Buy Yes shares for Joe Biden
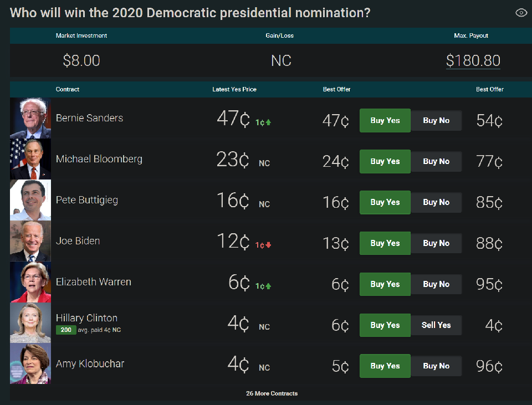Screen dimensions: 532x405 385,243
